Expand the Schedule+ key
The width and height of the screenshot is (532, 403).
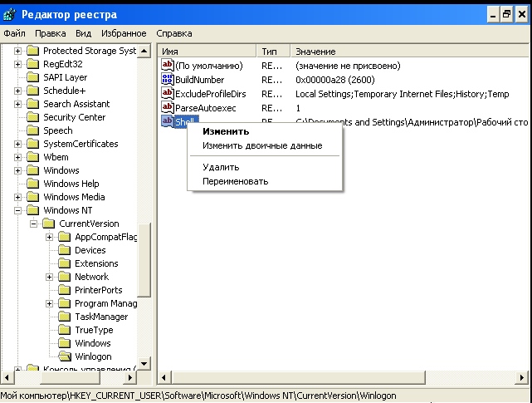[x=17, y=91]
